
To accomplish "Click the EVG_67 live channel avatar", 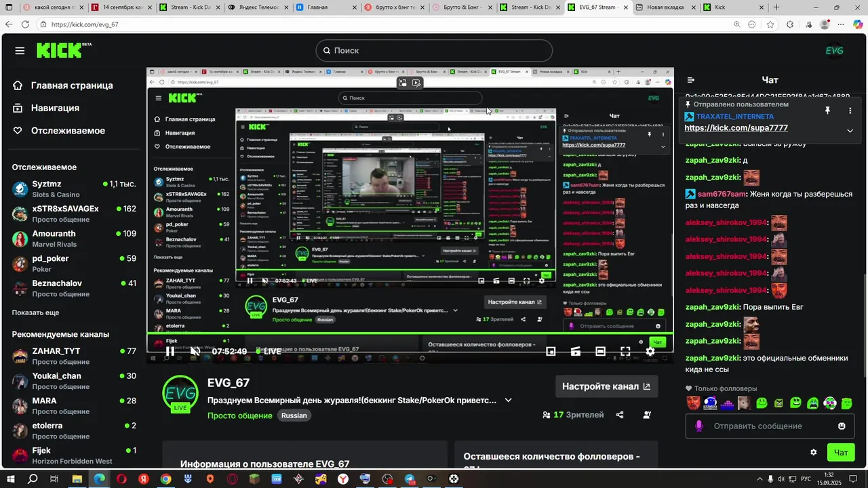I will coord(180,393).
